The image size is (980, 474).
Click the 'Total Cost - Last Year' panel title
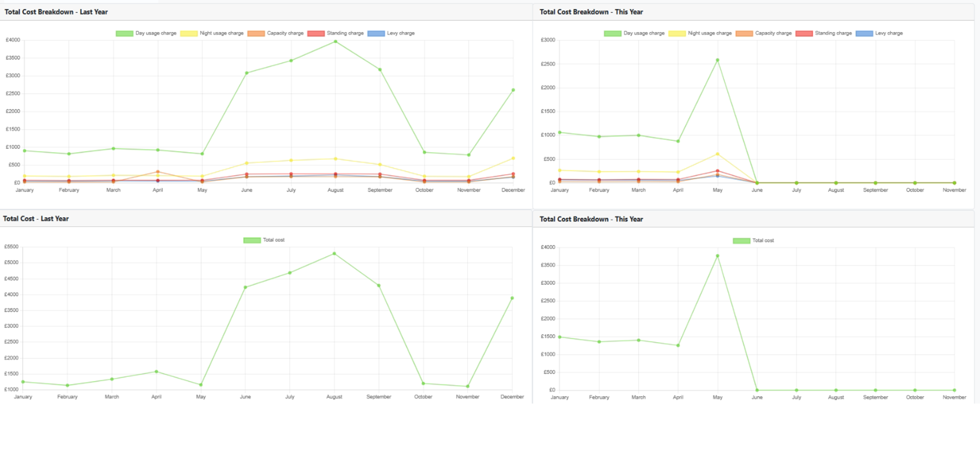tap(36, 219)
